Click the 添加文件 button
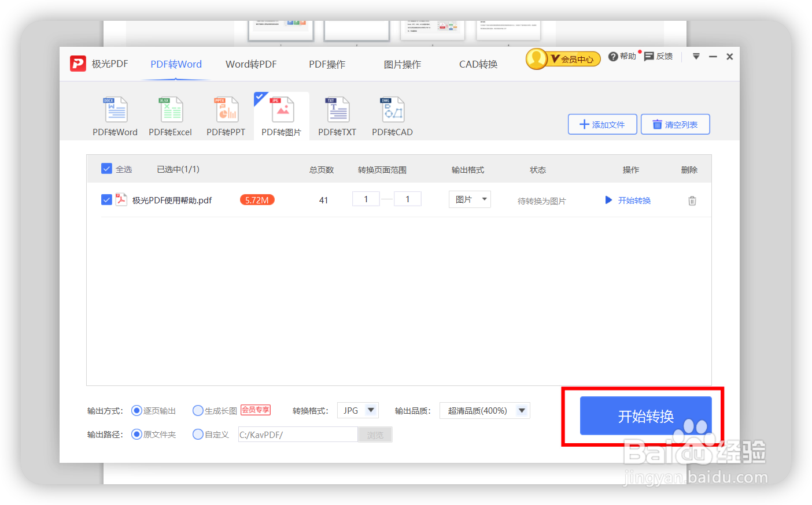 pyautogui.click(x=602, y=124)
